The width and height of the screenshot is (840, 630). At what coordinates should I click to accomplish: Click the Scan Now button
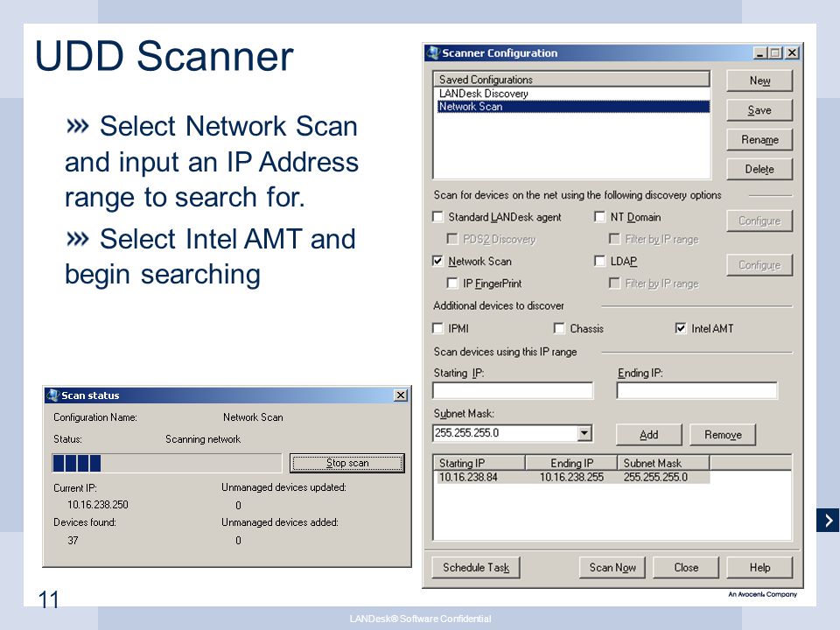[x=612, y=567]
